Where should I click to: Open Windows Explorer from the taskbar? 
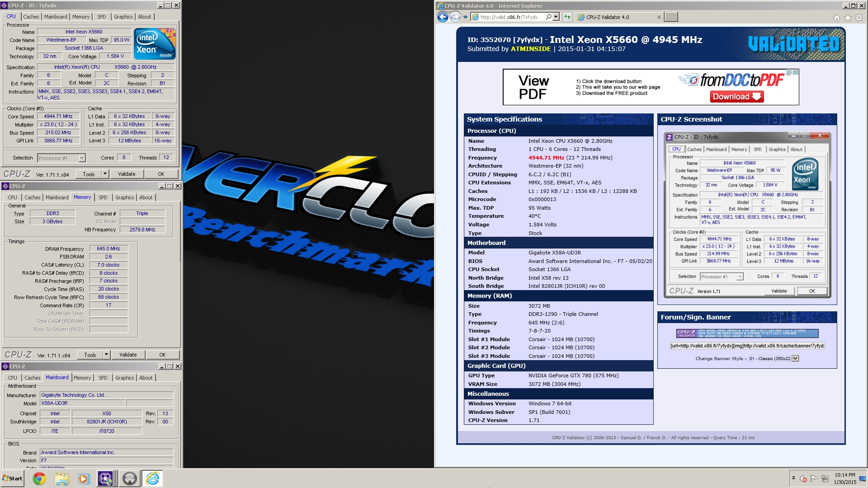[x=62, y=479]
